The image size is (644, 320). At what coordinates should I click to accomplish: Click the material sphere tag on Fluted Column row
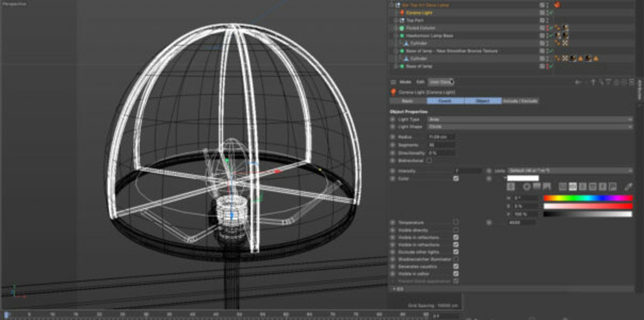click(x=566, y=28)
